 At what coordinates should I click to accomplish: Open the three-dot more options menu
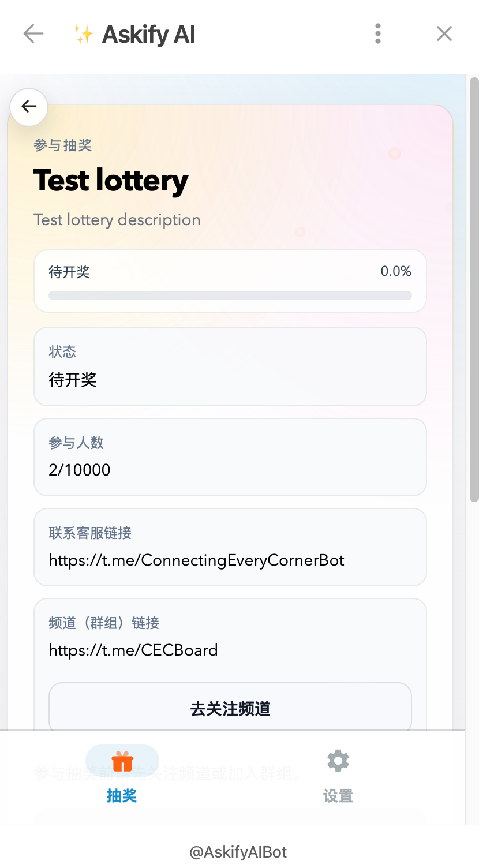pos(378,34)
